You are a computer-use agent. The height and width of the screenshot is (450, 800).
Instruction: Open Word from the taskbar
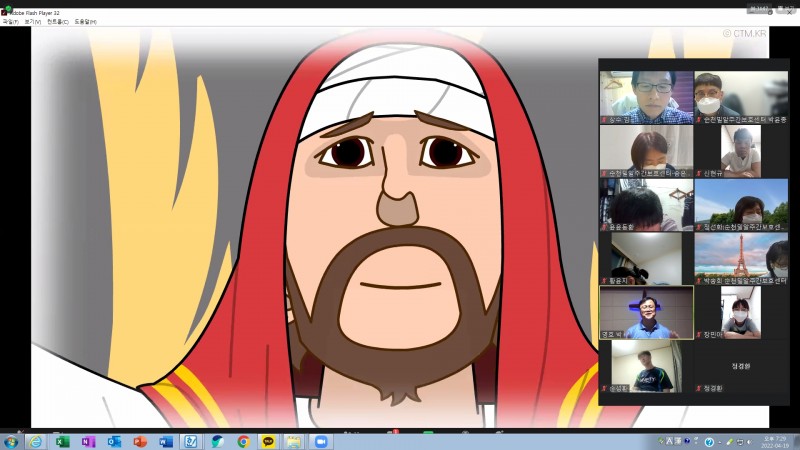tap(166, 441)
